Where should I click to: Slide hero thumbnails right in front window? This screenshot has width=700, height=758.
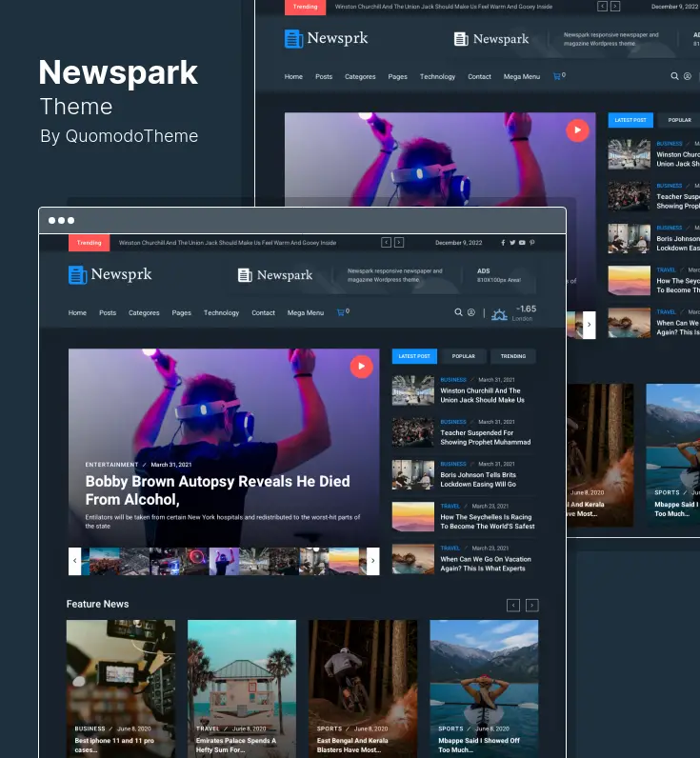pyautogui.click(x=372, y=561)
